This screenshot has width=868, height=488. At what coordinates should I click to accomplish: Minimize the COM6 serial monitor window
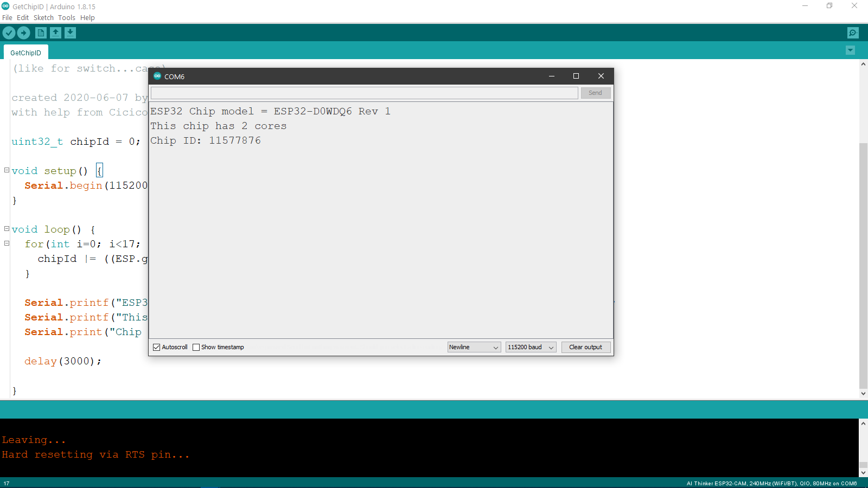tap(552, 76)
